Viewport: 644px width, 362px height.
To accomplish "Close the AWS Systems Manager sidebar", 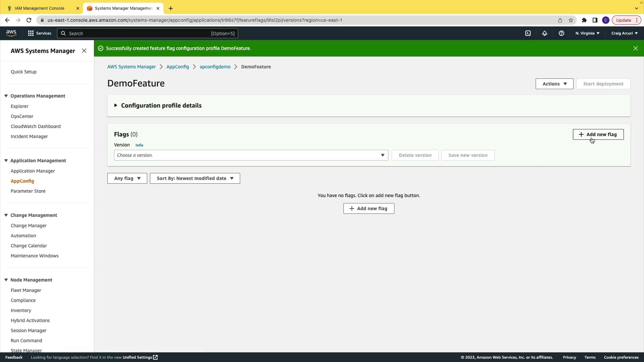I will [x=84, y=51].
